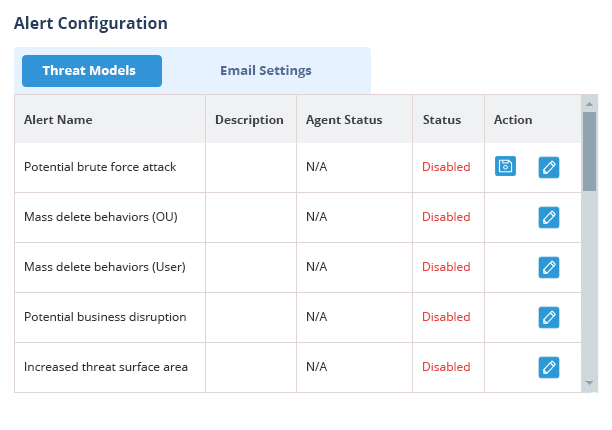This screenshot has height=430, width=612.
Task: Click the Status column header
Action: pyautogui.click(x=442, y=120)
